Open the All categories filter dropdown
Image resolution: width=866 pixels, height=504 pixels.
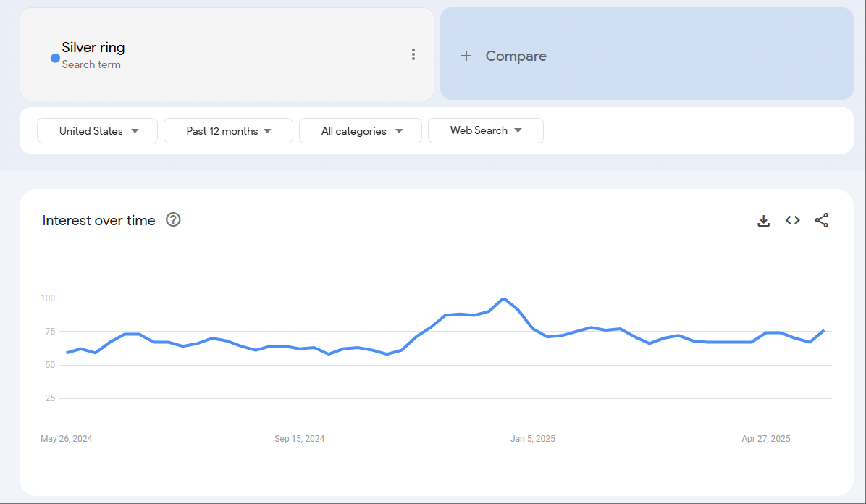(x=360, y=130)
